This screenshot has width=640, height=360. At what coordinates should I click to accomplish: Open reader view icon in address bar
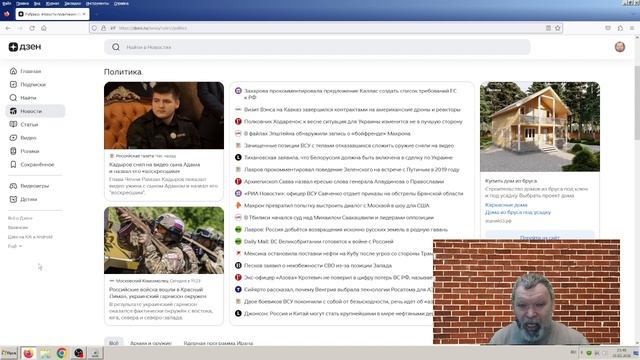[548, 28]
